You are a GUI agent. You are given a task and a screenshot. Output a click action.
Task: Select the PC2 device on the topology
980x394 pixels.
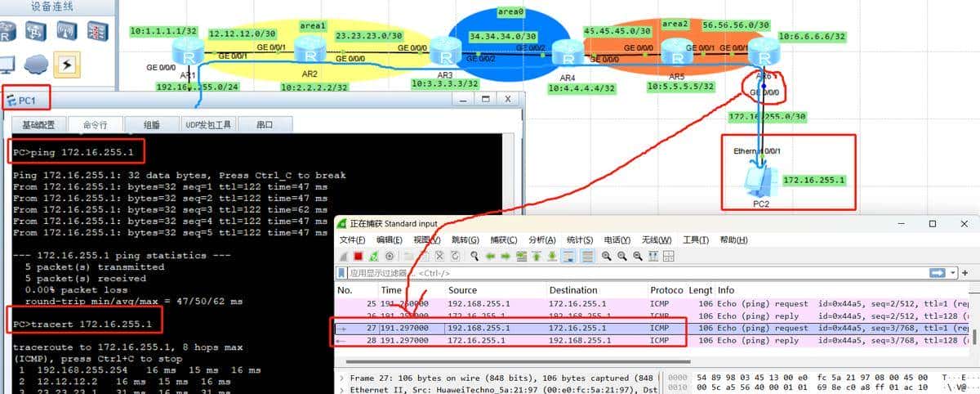pyautogui.click(x=759, y=180)
